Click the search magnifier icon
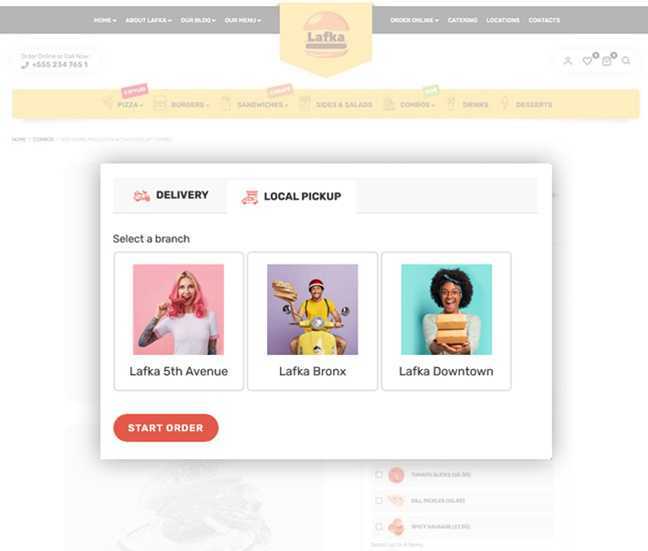This screenshot has height=551, width=648. (x=626, y=61)
